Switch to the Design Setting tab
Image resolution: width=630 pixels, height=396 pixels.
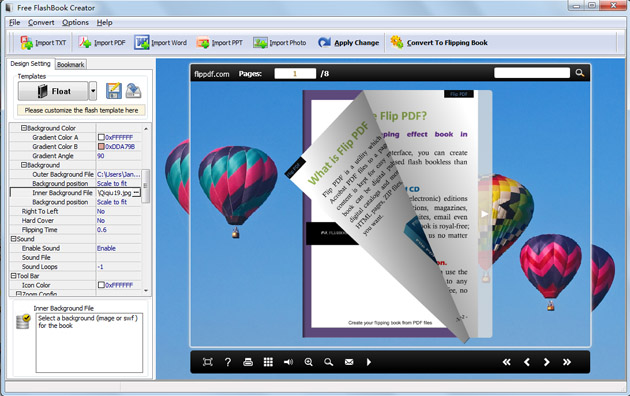click(x=31, y=63)
